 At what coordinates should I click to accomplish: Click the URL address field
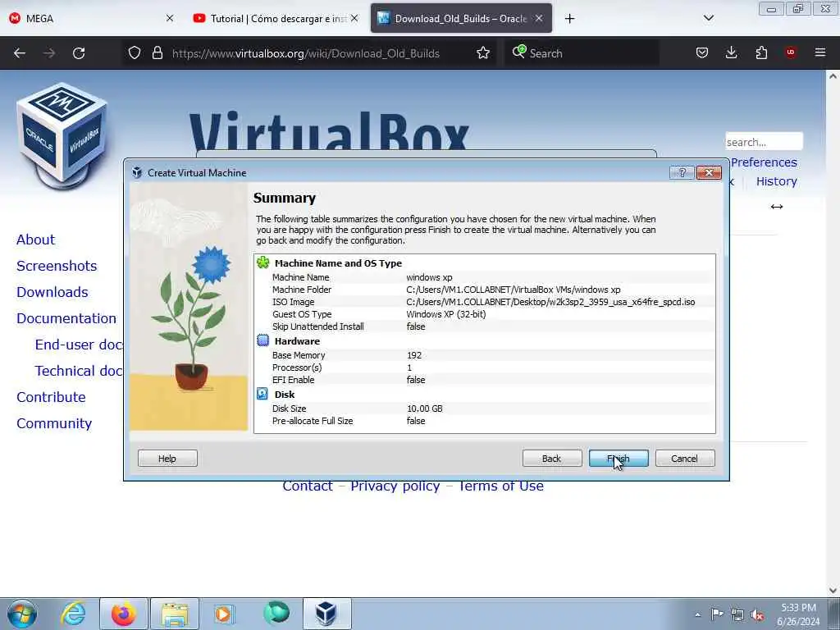306,53
